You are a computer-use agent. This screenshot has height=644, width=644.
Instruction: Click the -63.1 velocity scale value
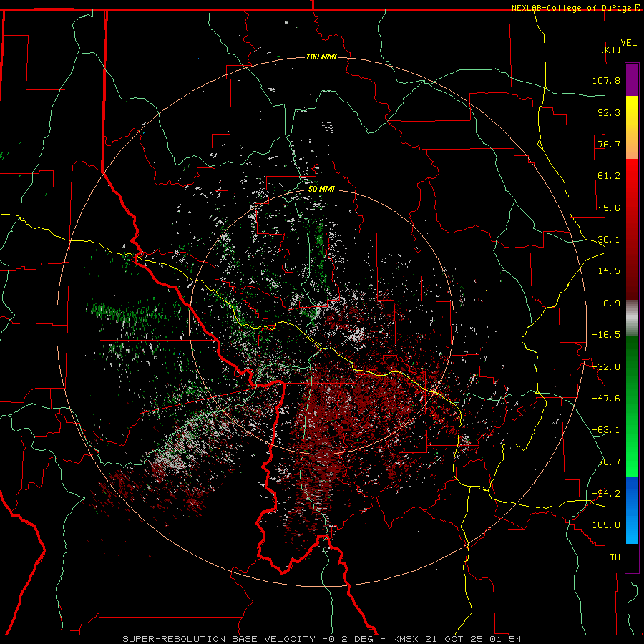[606, 430]
